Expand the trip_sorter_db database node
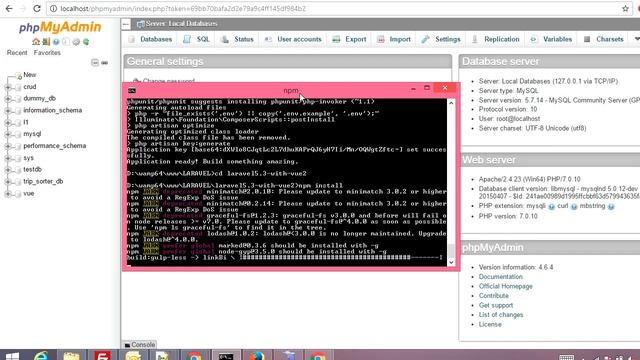 (x=8, y=182)
